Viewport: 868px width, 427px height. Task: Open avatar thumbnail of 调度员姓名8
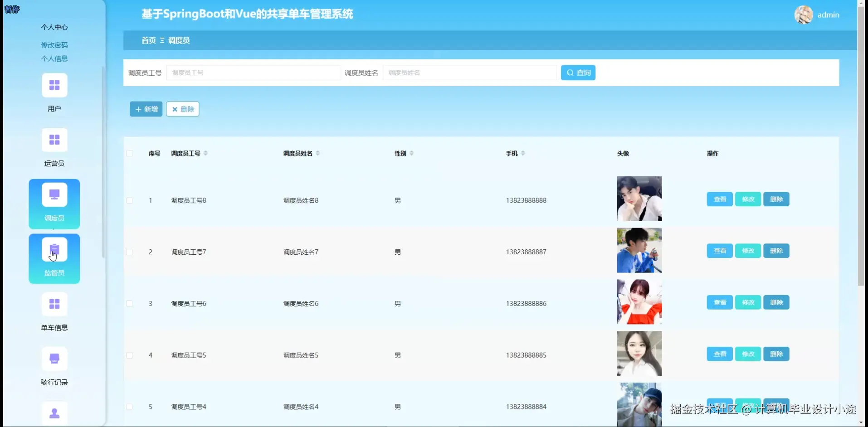tap(639, 199)
